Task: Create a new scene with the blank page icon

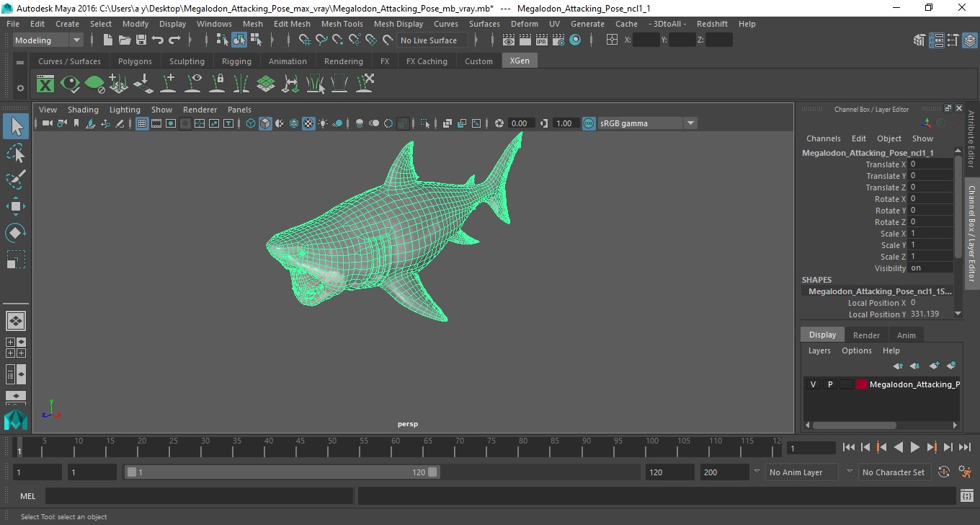Action: coord(108,40)
